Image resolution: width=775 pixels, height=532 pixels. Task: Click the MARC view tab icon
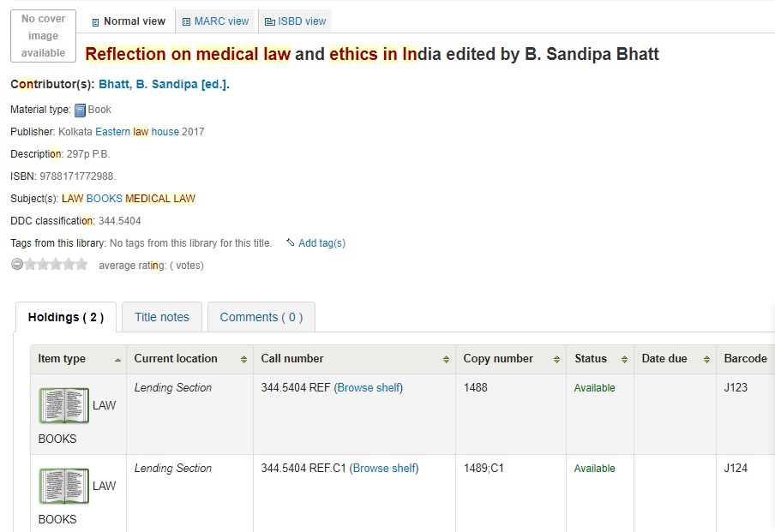pyautogui.click(x=186, y=21)
